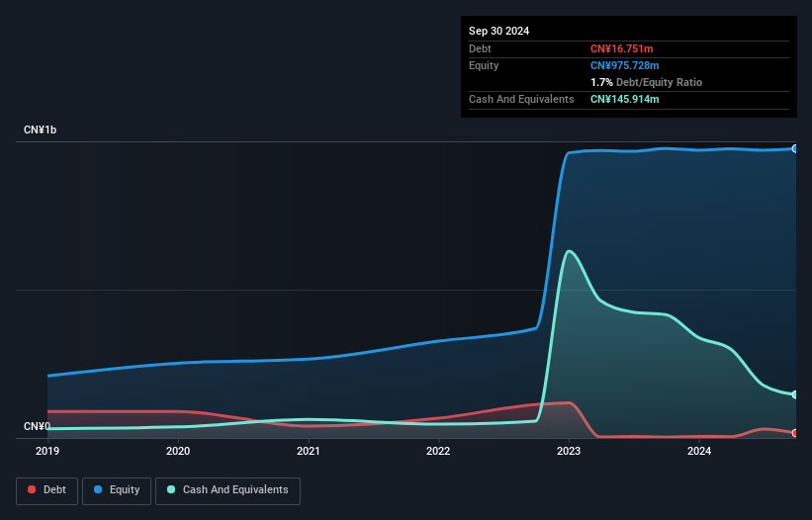This screenshot has width=812, height=520.
Task: Click the teal Cash legend dot
Action: (171, 489)
